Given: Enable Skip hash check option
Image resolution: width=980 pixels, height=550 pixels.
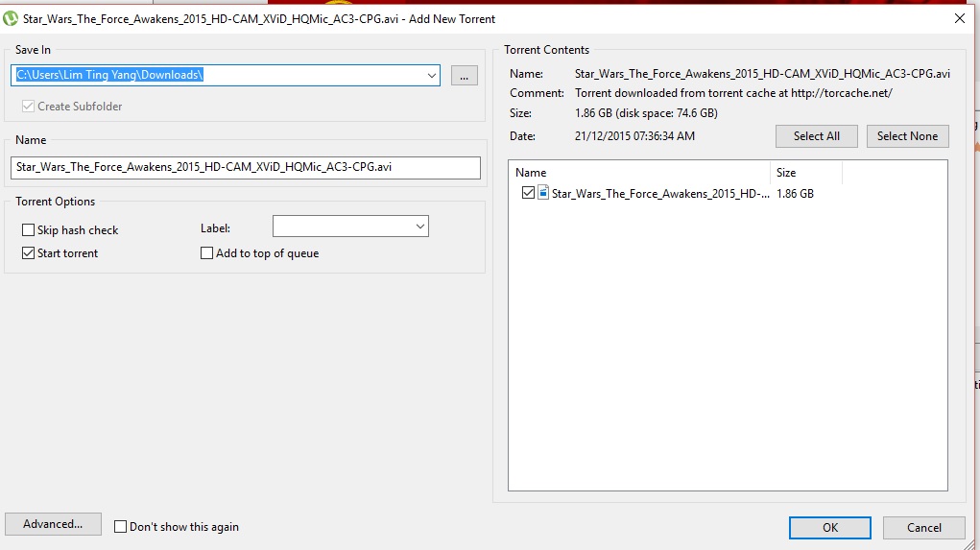Looking at the screenshot, I should 28,230.
